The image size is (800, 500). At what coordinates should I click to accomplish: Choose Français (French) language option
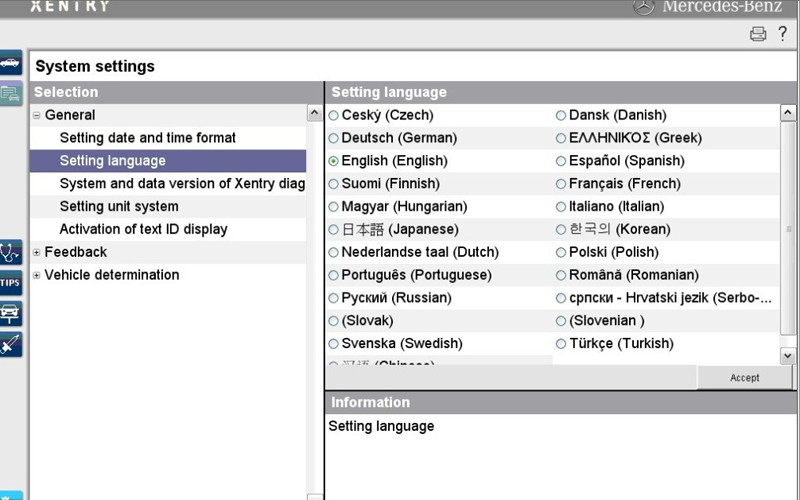pos(561,184)
